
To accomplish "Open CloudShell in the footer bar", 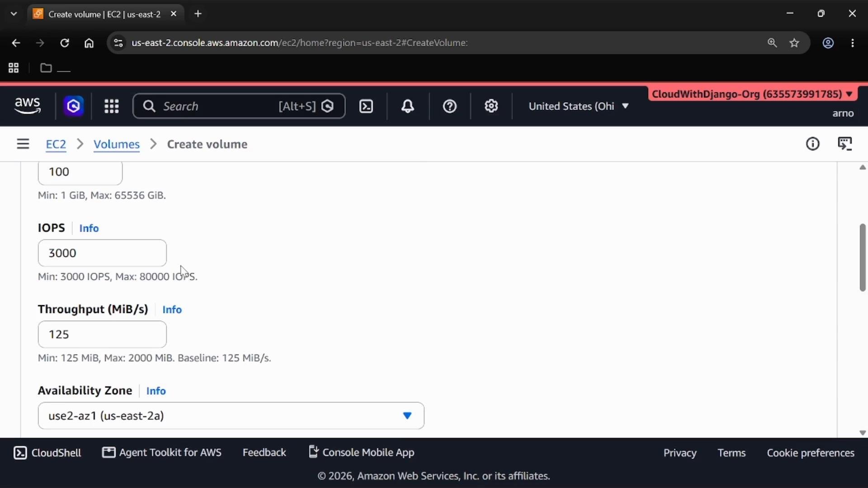I will (47, 453).
